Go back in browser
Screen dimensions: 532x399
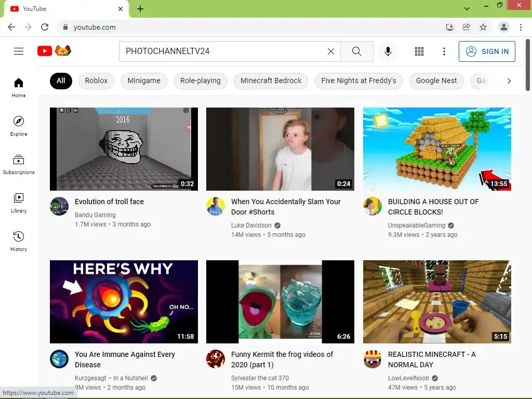point(11,27)
